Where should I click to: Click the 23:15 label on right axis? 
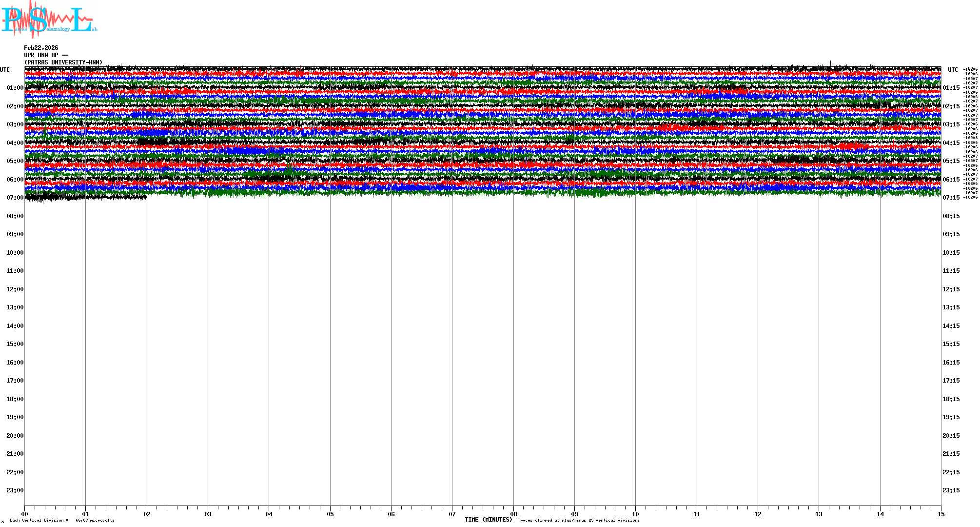point(951,490)
